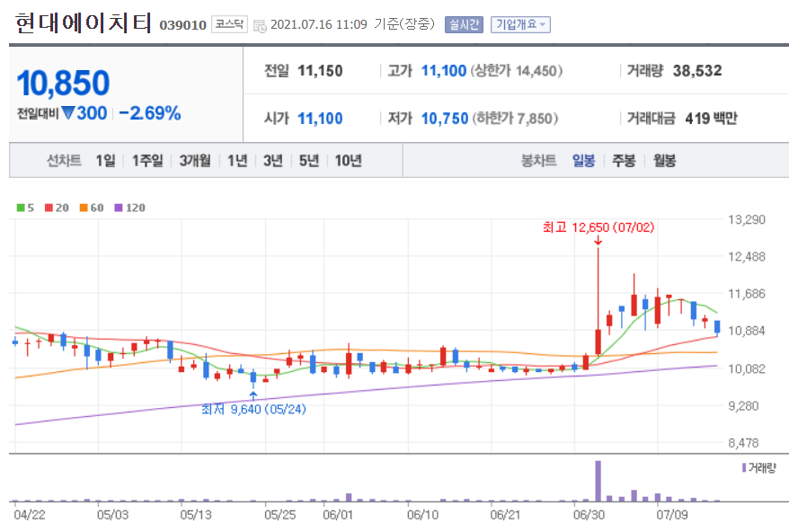Image resolution: width=789 pixels, height=532 pixels.
Task: Select the 1년 line chart period
Action: (237, 161)
